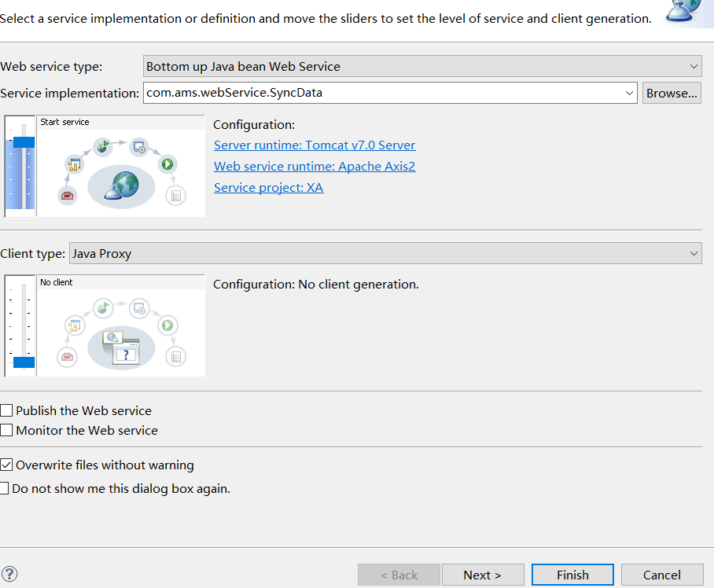The image size is (714, 588).
Task: Click the start (play) stage icon in client diagram
Action: [167, 325]
